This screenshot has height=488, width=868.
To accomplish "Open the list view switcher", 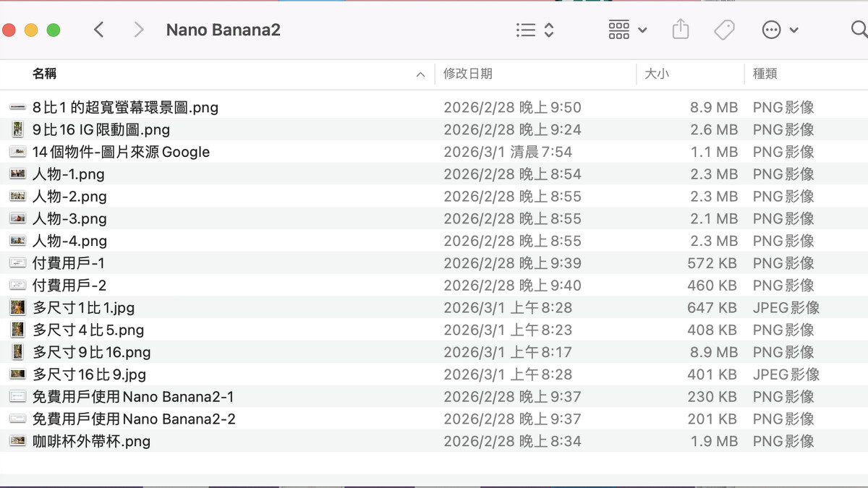I will pyautogui.click(x=535, y=30).
